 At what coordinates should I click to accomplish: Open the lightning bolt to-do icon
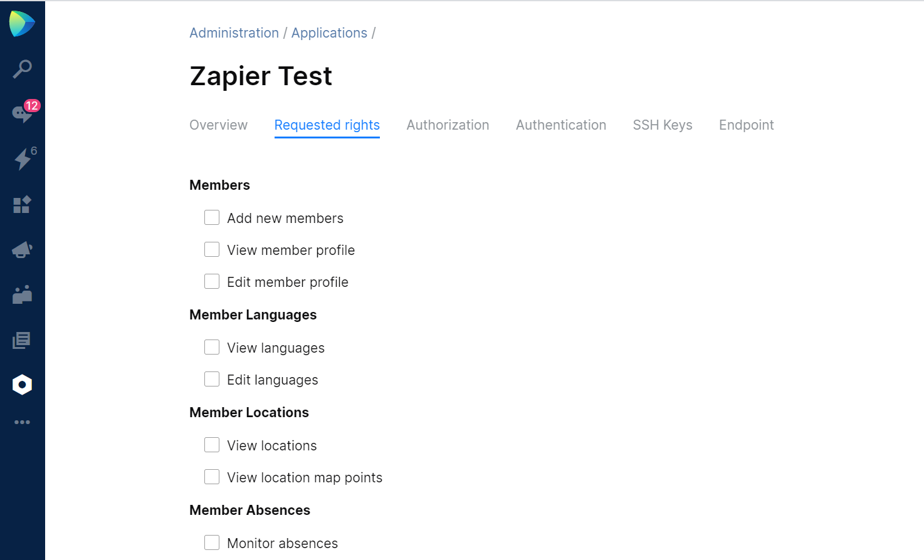point(23,159)
